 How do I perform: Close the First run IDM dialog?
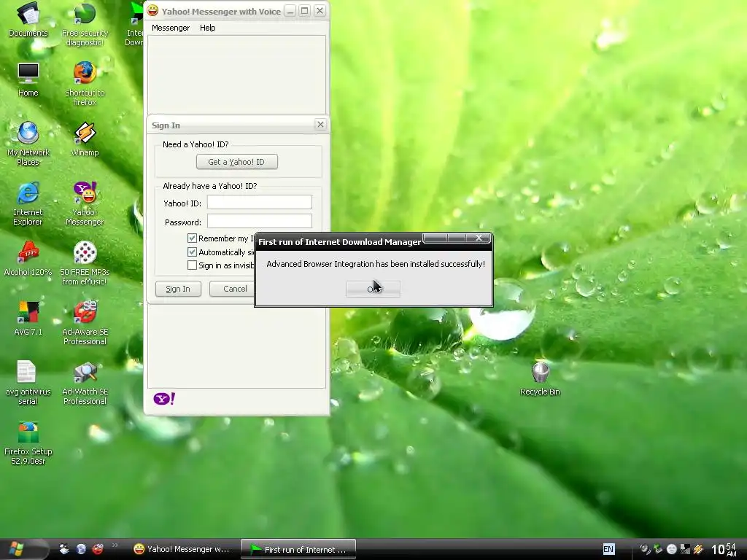479,238
